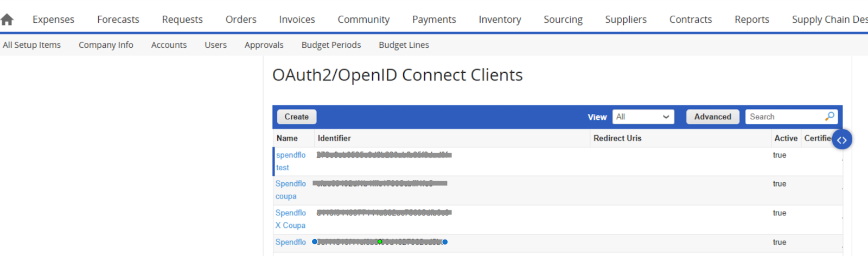Open the Accounts setup section
868x256 pixels.
tap(169, 45)
